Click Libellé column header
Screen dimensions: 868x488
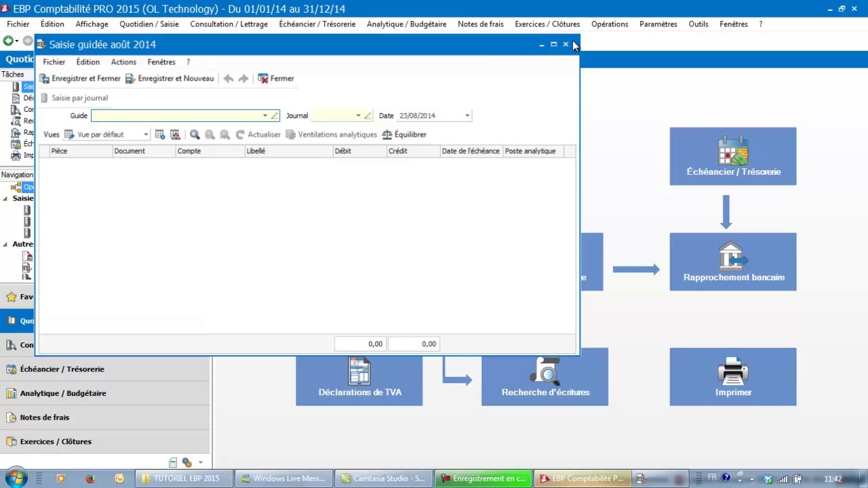coord(288,151)
